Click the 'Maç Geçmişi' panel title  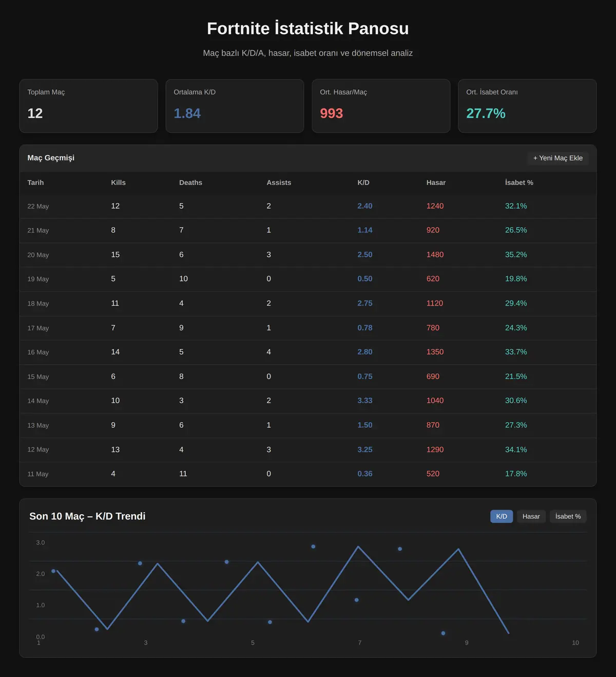[x=51, y=158]
